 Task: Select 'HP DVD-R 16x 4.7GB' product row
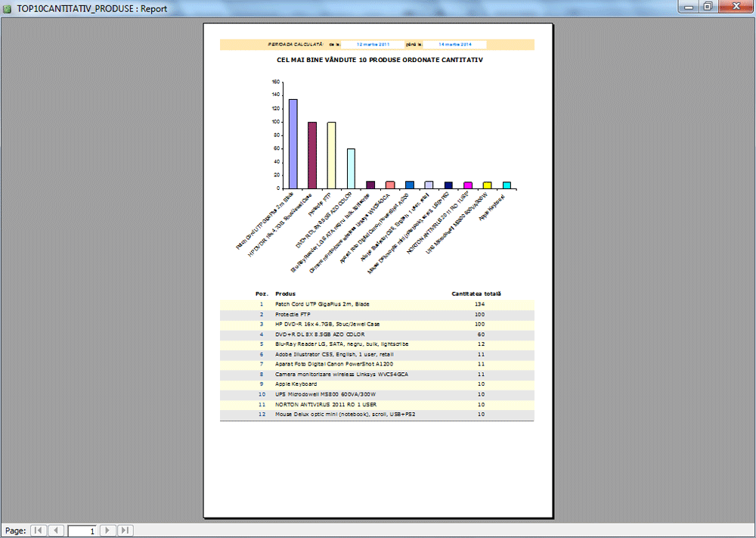coord(377,325)
